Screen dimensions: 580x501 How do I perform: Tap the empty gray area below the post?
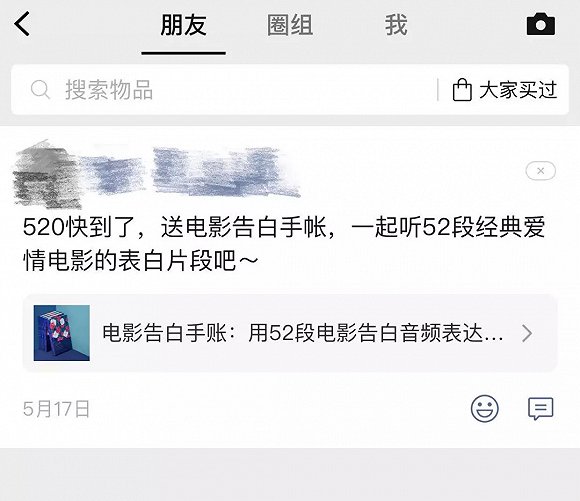click(290, 474)
